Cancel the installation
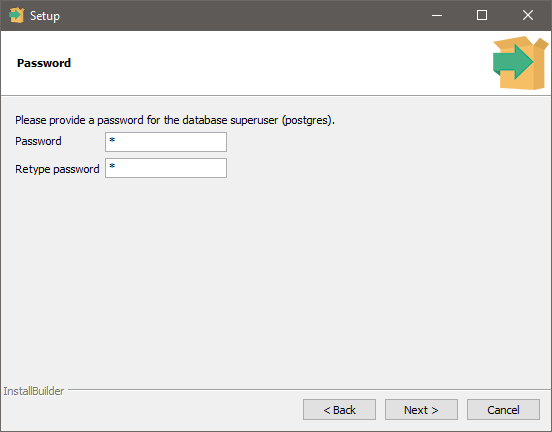 503,409
